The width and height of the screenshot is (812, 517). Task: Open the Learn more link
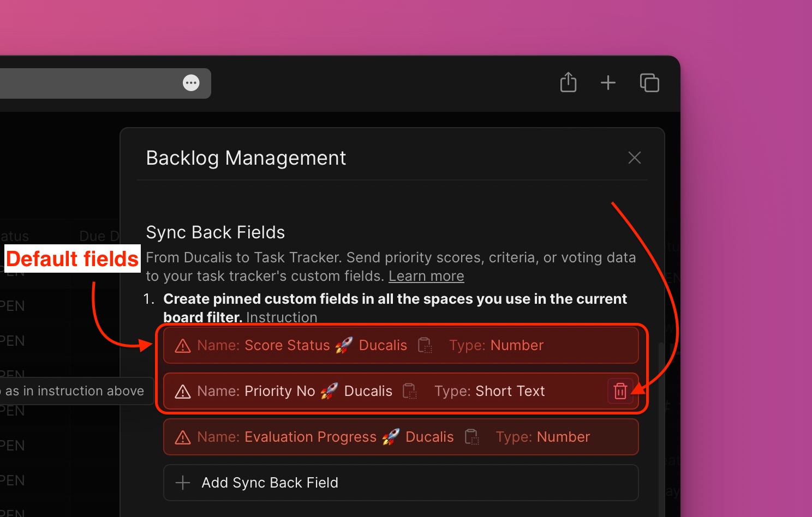(x=426, y=276)
